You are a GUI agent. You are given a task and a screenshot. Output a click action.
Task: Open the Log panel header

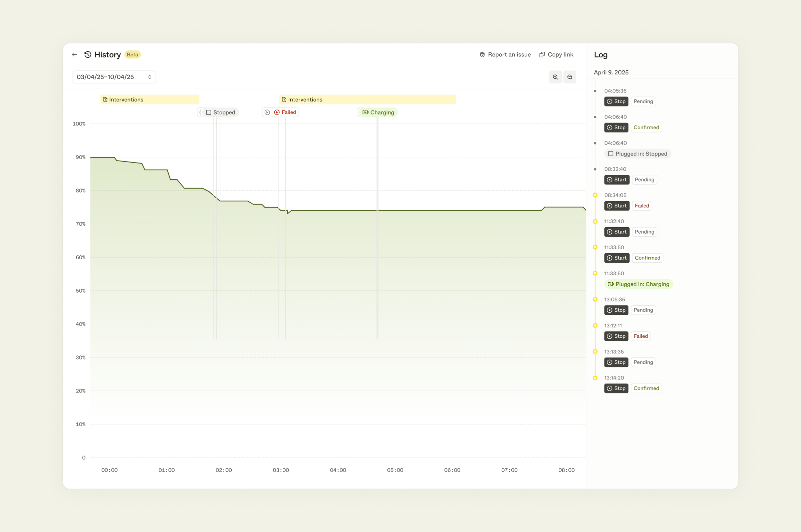pyautogui.click(x=600, y=55)
